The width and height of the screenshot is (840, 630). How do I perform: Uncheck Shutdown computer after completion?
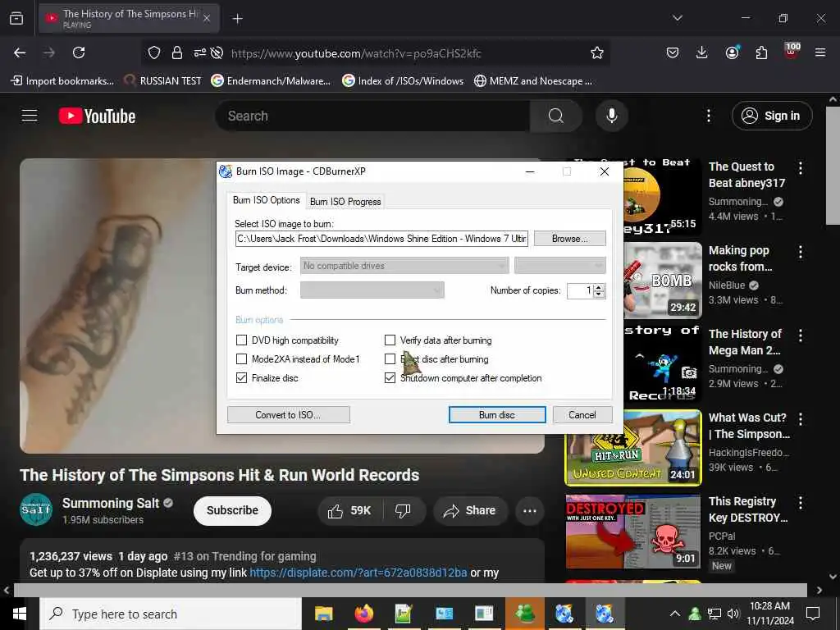tap(390, 377)
